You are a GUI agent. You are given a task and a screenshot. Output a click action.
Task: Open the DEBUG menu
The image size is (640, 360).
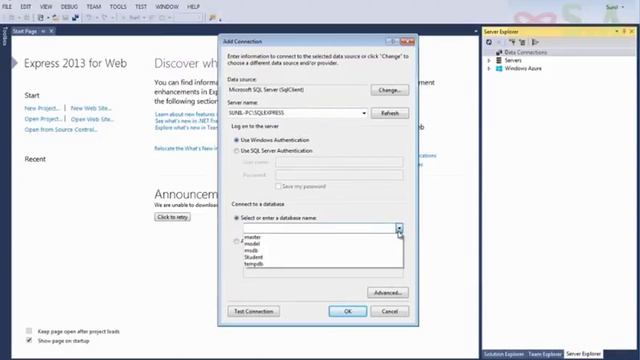pos(69,7)
